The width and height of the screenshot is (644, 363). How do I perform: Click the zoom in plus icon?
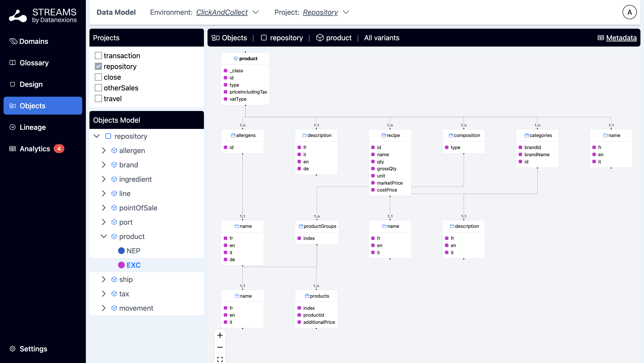coord(220,335)
